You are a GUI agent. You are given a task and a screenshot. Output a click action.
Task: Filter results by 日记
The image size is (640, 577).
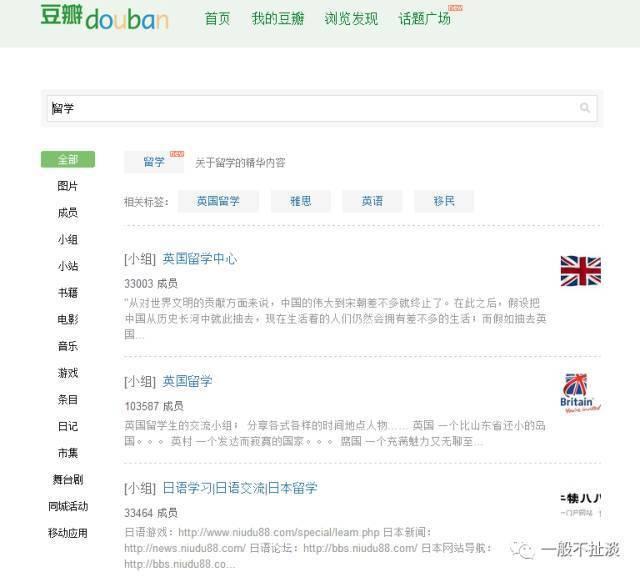click(x=68, y=426)
